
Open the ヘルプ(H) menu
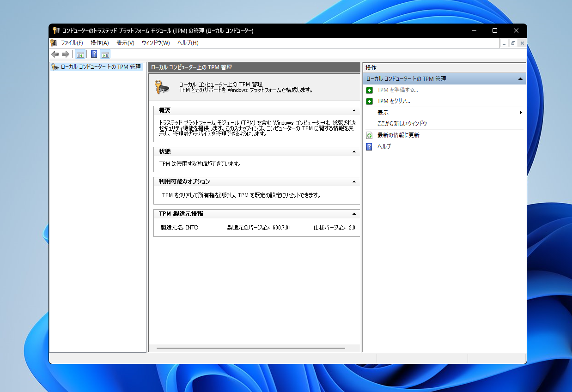tap(188, 43)
